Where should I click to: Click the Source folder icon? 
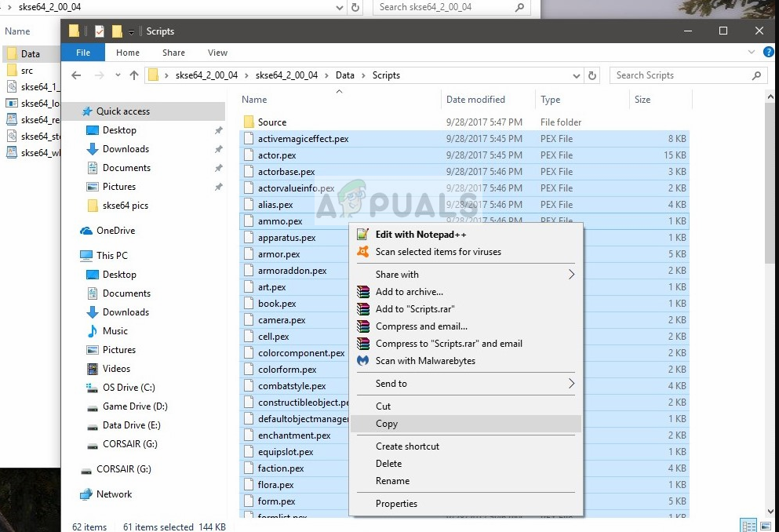(x=249, y=122)
